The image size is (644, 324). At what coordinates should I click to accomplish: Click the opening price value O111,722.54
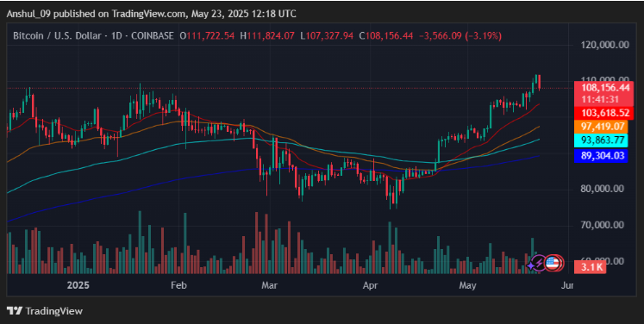207,35
